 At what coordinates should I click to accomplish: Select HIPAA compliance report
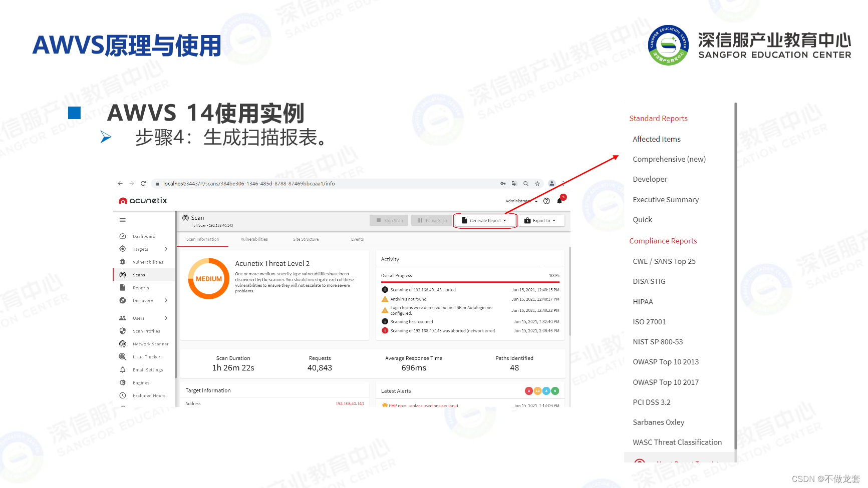point(643,302)
